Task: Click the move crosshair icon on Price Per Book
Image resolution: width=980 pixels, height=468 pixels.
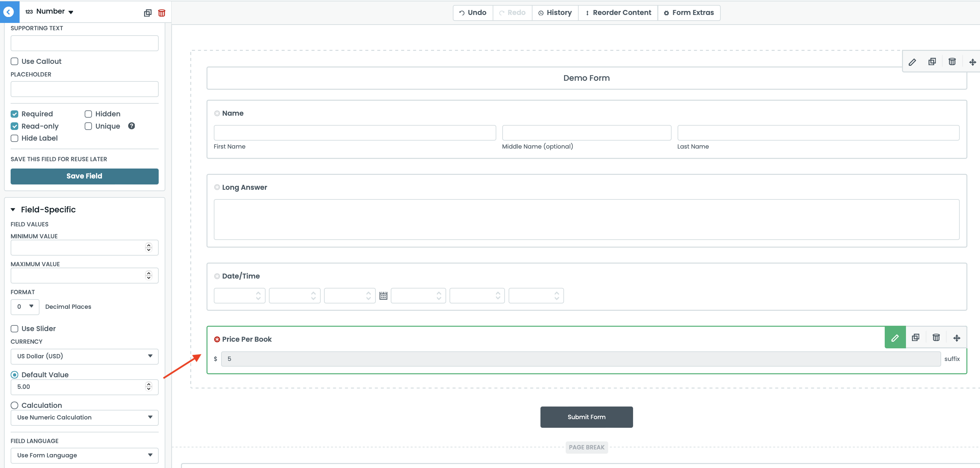Action: tap(957, 337)
